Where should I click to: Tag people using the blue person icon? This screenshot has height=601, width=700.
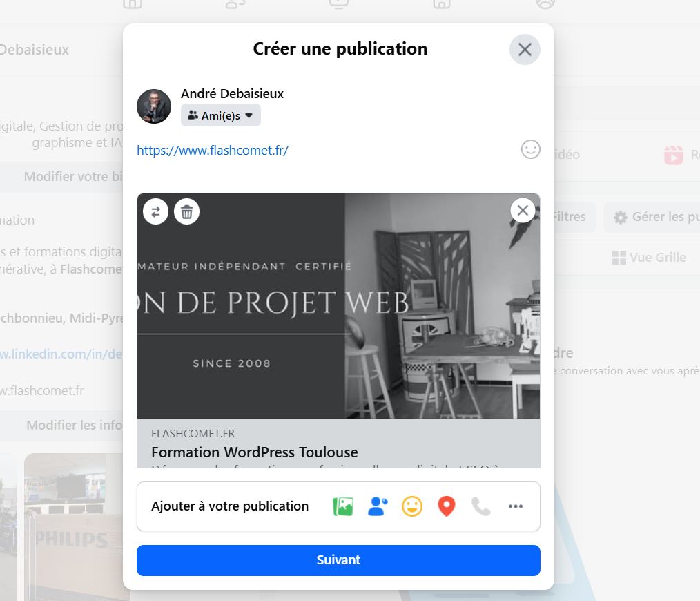click(x=377, y=506)
